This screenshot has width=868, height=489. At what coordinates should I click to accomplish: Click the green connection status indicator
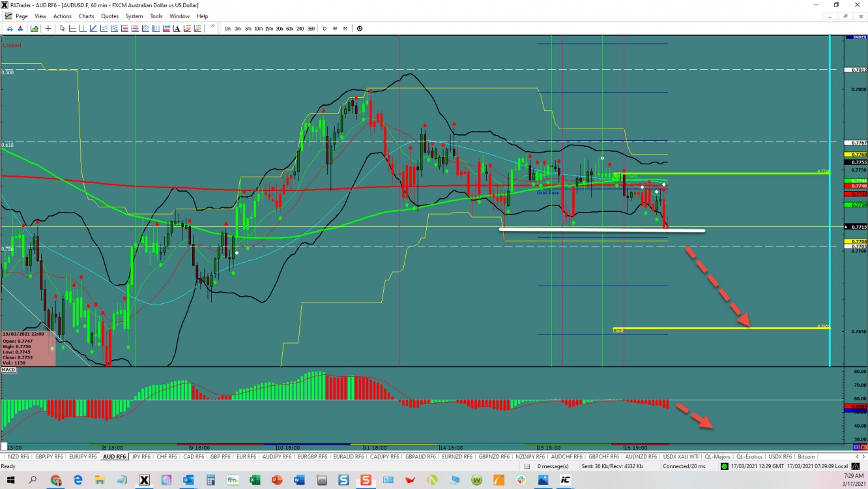725,466
